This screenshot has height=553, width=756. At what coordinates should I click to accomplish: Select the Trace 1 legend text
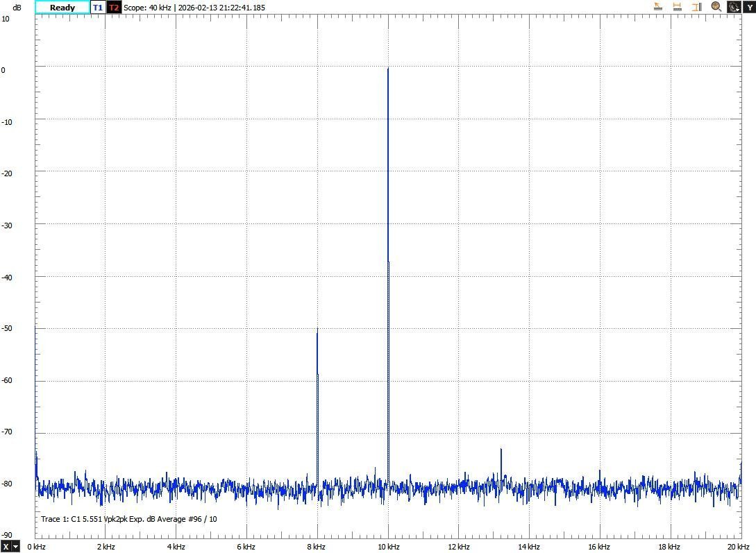tap(128, 519)
